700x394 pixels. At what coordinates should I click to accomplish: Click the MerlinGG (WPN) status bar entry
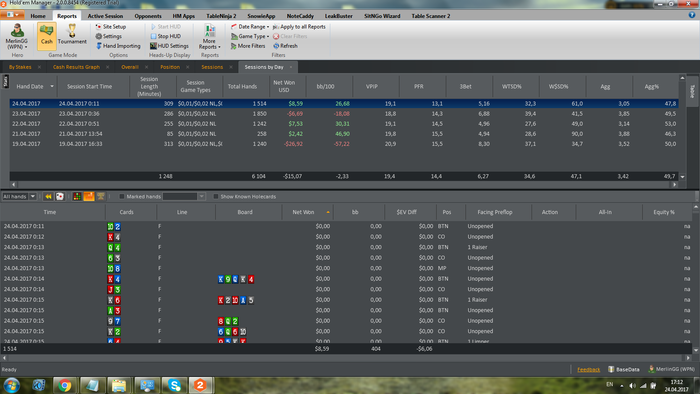pyautogui.click(x=671, y=369)
